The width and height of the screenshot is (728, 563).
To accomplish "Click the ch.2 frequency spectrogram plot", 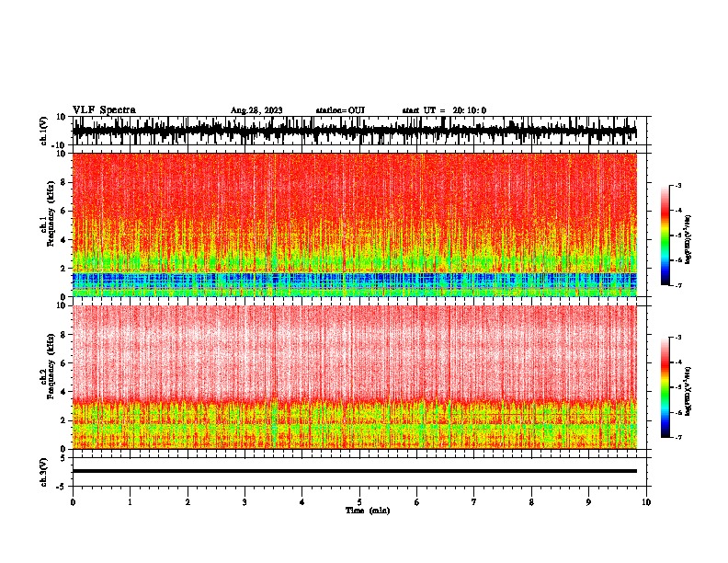I will [355, 377].
